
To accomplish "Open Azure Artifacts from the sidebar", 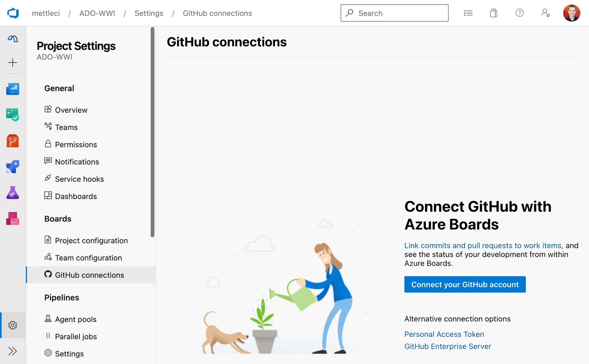I will 13,219.
